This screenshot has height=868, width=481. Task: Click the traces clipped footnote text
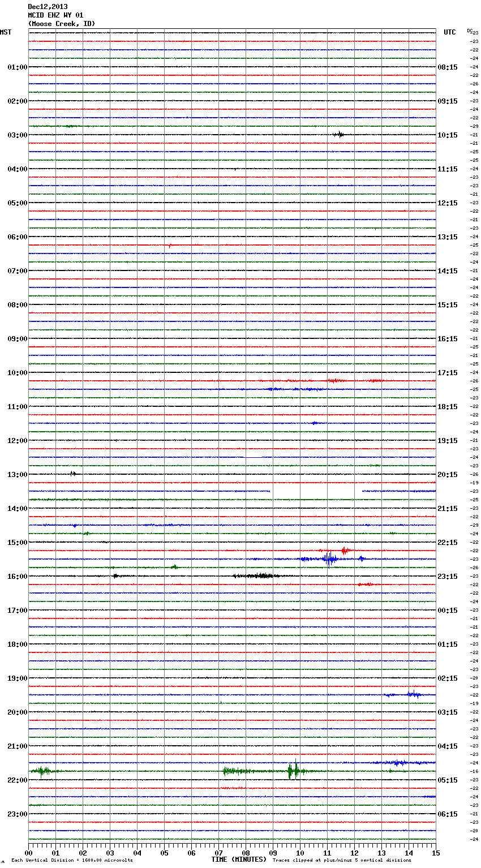[342, 861]
